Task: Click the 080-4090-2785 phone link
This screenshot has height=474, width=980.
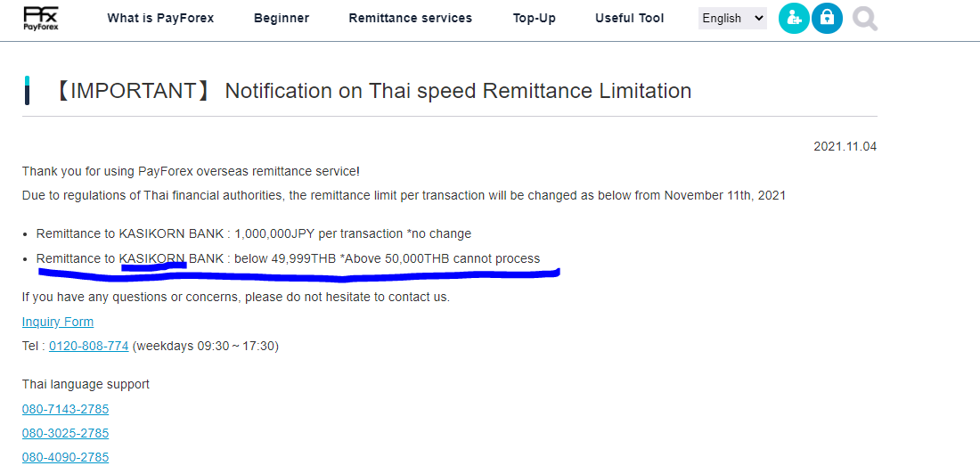Action: click(65, 457)
